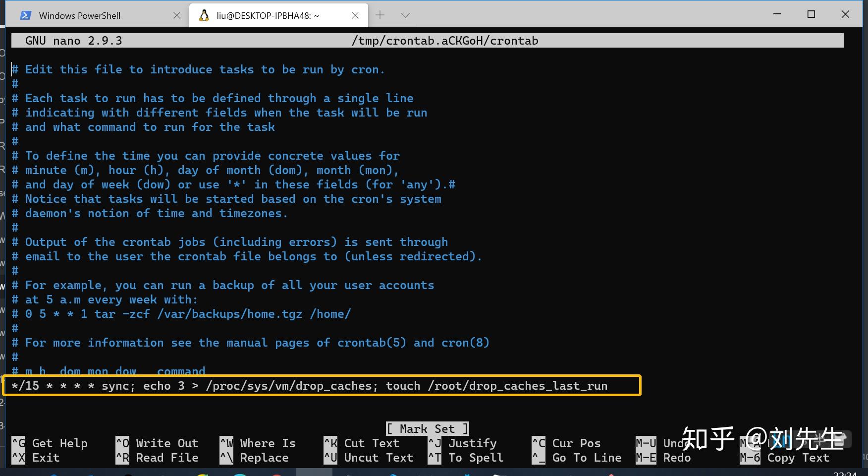Close the Windows PowerShell tab
Screen dimensions: 868x476
click(x=177, y=15)
